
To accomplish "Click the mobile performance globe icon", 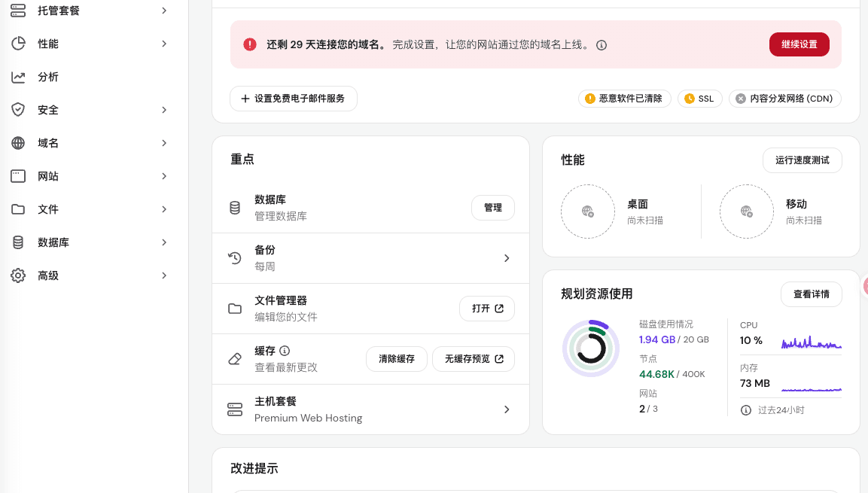I will [x=747, y=212].
